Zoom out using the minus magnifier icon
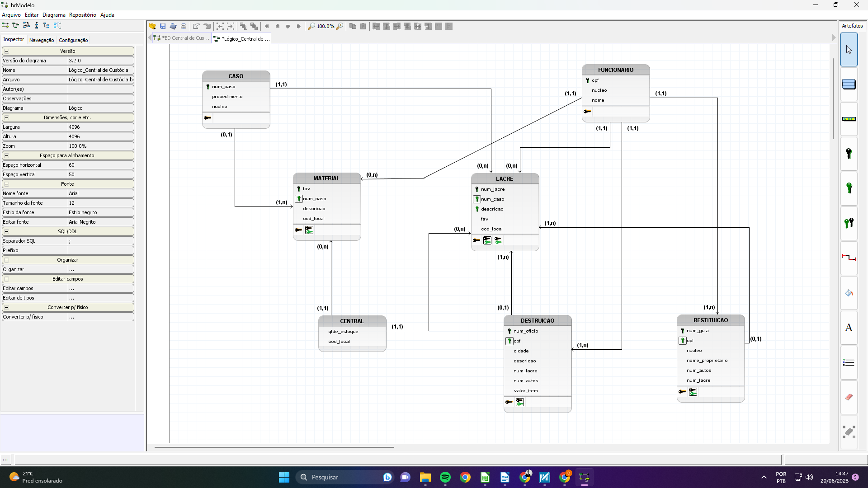 click(x=311, y=26)
